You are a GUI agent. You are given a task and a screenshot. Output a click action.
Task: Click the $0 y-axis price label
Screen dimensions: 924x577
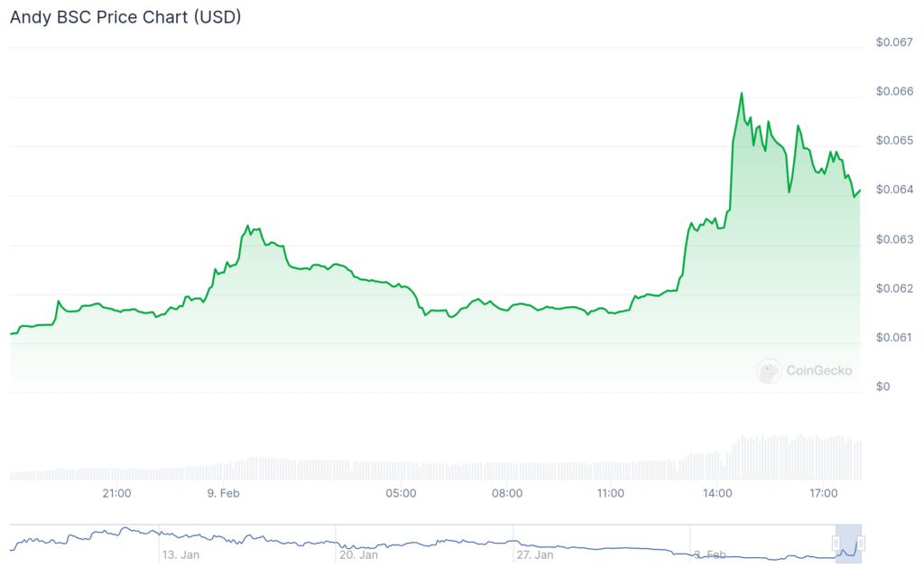[882, 386]
